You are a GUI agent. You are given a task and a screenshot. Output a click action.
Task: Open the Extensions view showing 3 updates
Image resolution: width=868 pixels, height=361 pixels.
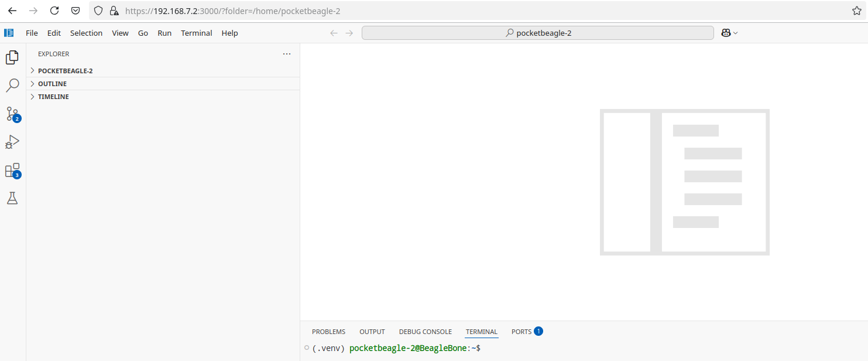coord(12,170)
